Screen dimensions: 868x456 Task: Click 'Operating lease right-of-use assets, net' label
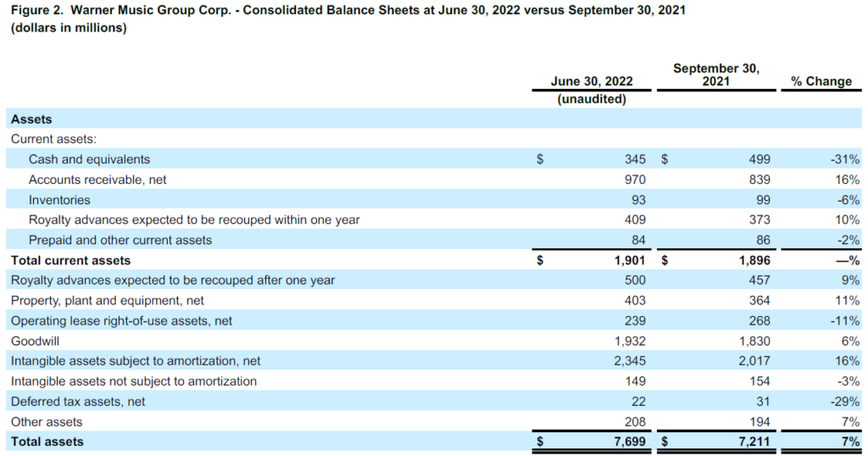click(x=122, y=321)
